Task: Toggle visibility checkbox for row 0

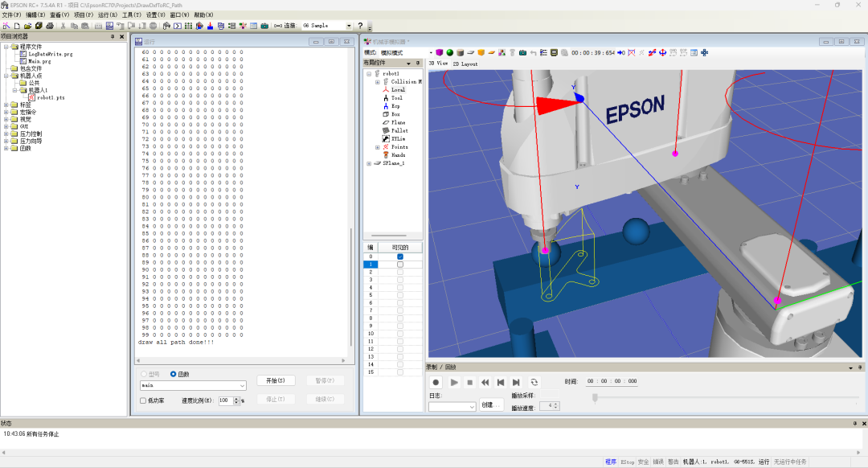Action: point(400,257)
